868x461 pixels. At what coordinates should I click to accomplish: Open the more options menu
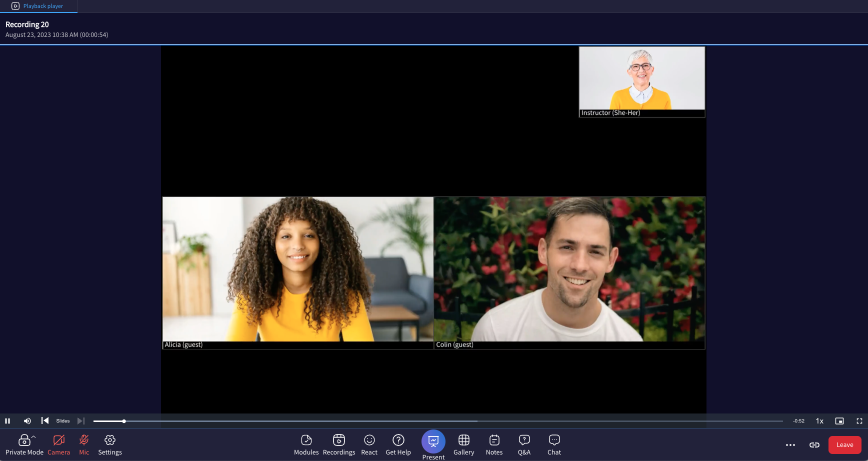pyautogui.click(x=790, y=444)
